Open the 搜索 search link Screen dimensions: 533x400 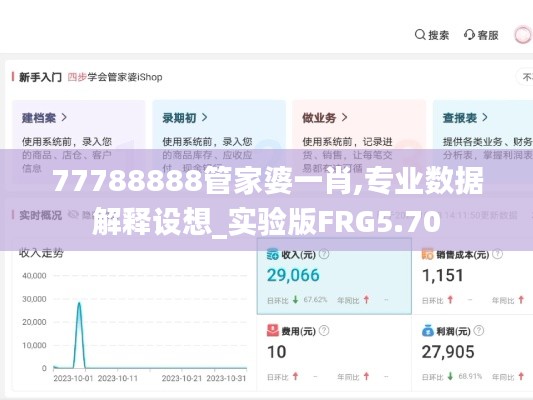(439, 35)
